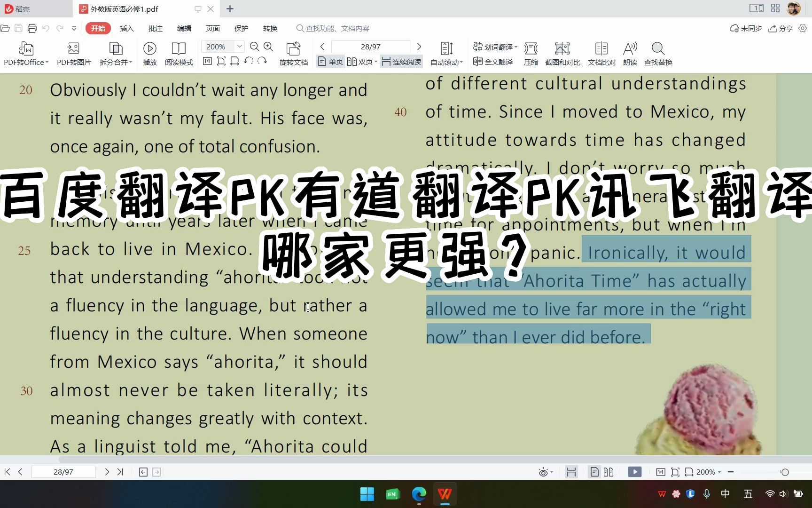The image size is (812, 508).
Task: Click the print icon in quick access bar
Action: (32, 29)
